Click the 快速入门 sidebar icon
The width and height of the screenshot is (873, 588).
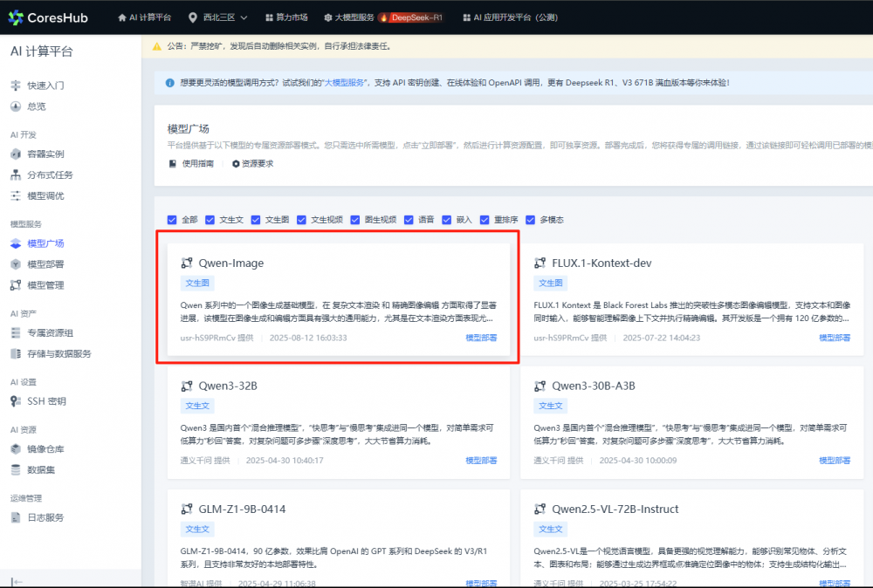pos(16,85)
